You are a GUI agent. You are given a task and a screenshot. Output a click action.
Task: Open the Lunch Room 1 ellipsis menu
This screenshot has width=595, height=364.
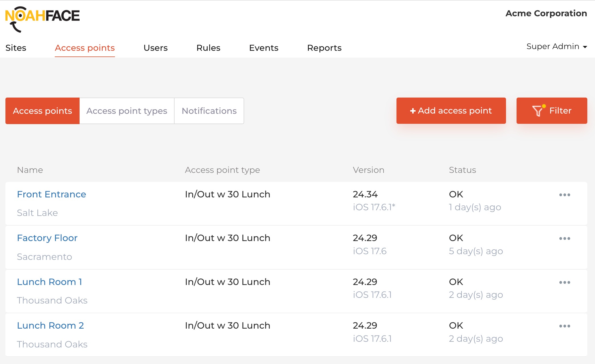point(564,282)
